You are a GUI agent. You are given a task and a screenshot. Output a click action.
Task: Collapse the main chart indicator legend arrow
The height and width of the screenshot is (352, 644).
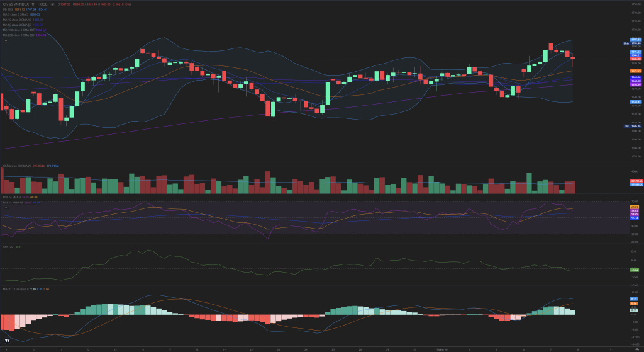click(4, 39)
